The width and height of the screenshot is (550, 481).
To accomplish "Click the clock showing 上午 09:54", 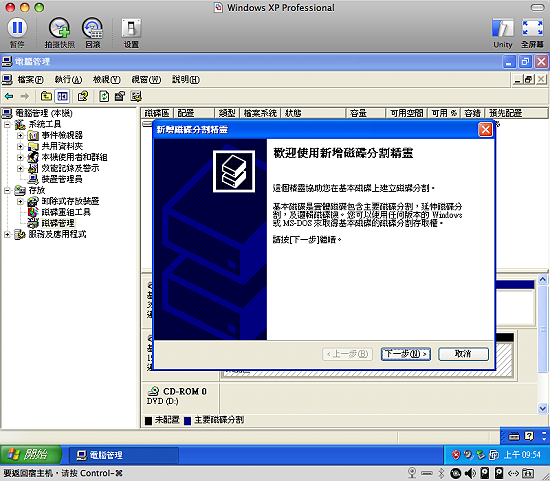I will click(522, 455).
